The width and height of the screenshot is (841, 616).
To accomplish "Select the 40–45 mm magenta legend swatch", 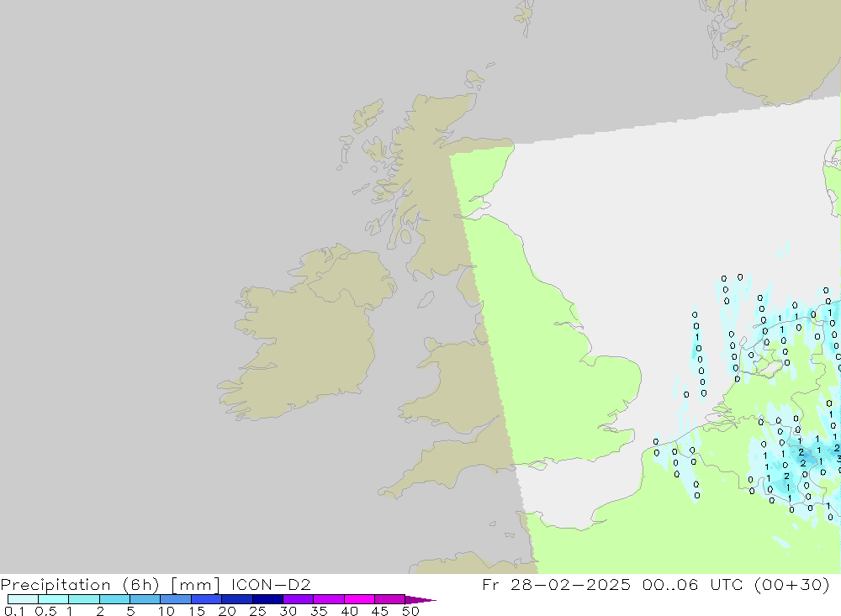I will pos(359,599).
